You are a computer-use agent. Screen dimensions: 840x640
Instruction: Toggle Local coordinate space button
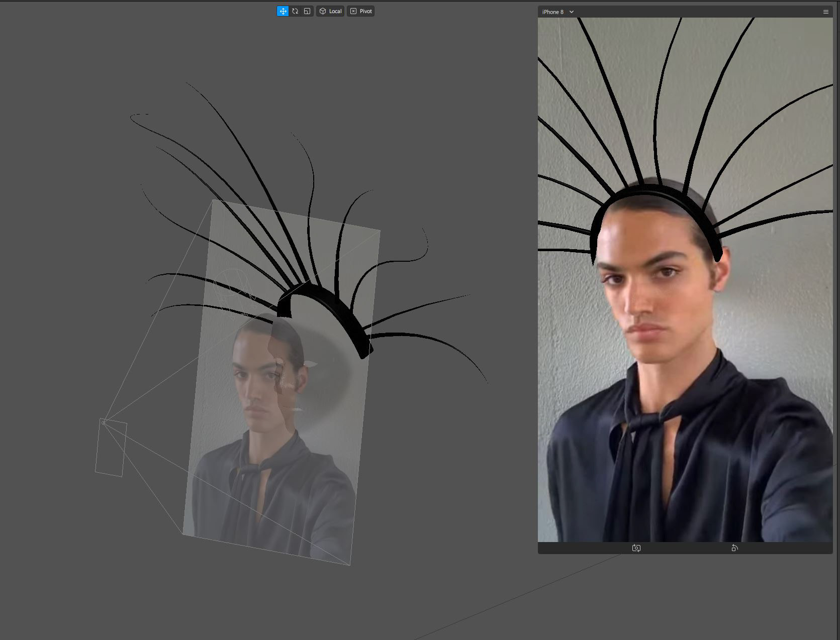330,11
